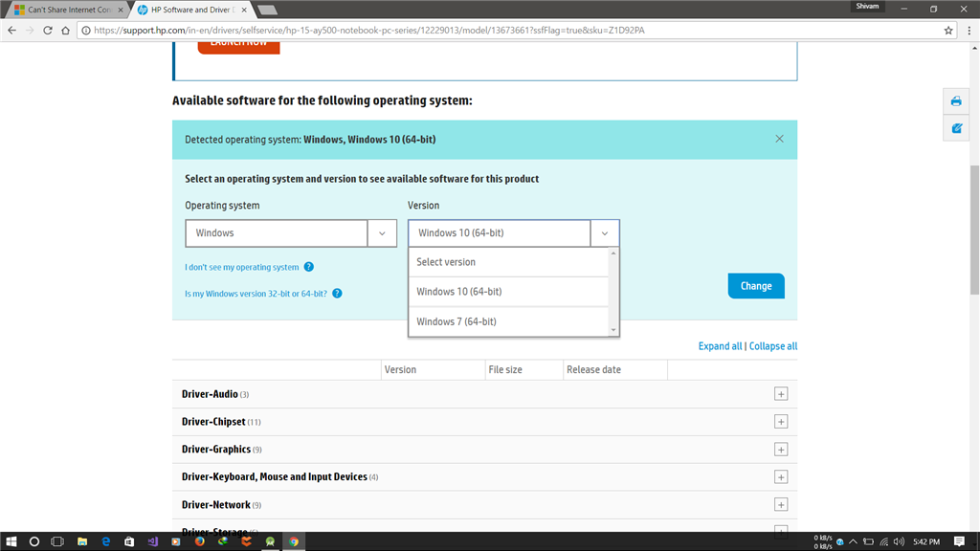Launch Microsoft Edge from taskbar
Image resolution: width=980 pixels, height=551 pixels.
pos(105,541)
